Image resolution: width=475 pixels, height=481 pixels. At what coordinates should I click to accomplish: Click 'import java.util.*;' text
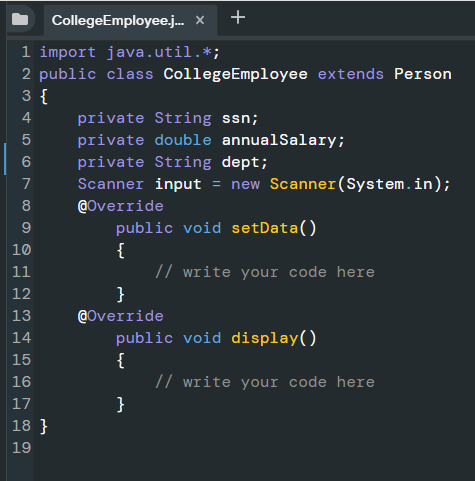click(x=130, y=52)
